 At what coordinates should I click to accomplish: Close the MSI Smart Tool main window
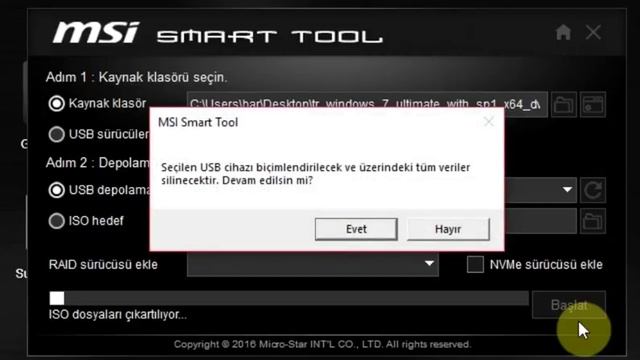(x=593, y=32)
